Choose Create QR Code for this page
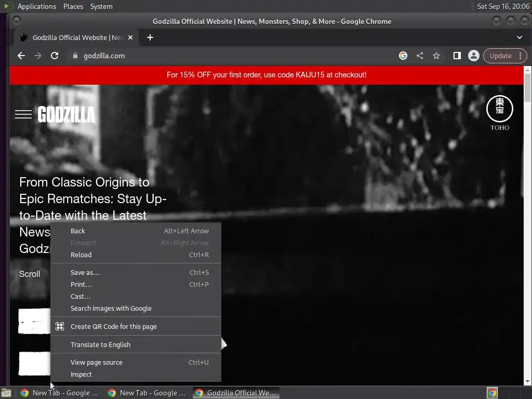532x399 pixels. 136,326
